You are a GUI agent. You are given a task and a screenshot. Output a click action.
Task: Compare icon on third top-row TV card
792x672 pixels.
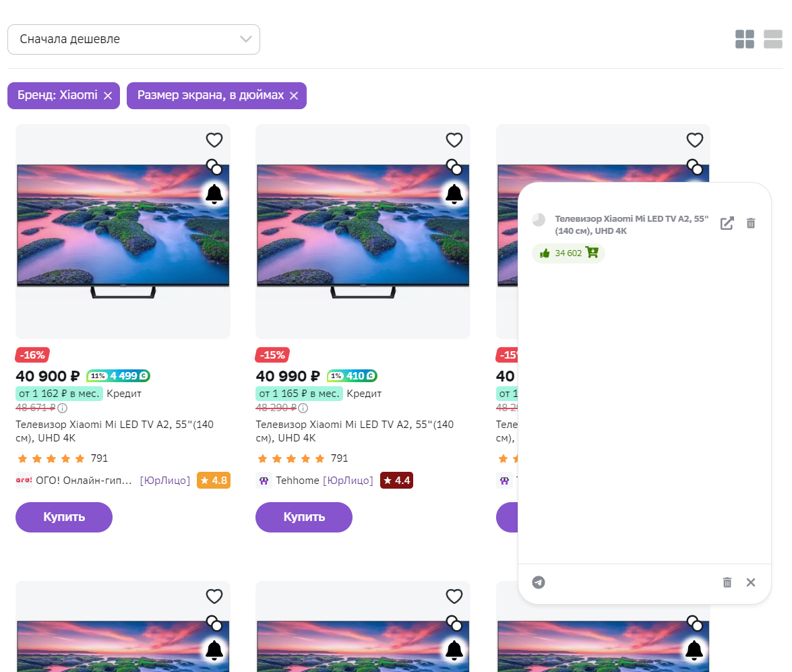click(x=694, y=166)
